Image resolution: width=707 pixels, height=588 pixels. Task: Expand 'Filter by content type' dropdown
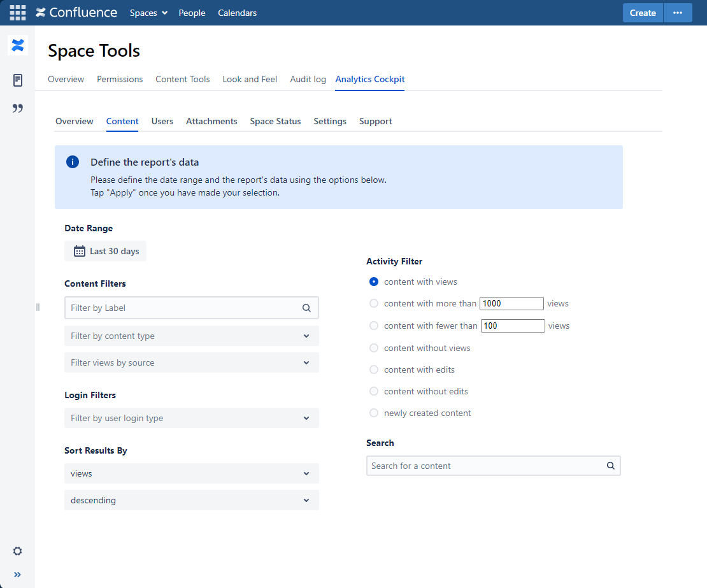pyautogui.click(x=191, y=336)
